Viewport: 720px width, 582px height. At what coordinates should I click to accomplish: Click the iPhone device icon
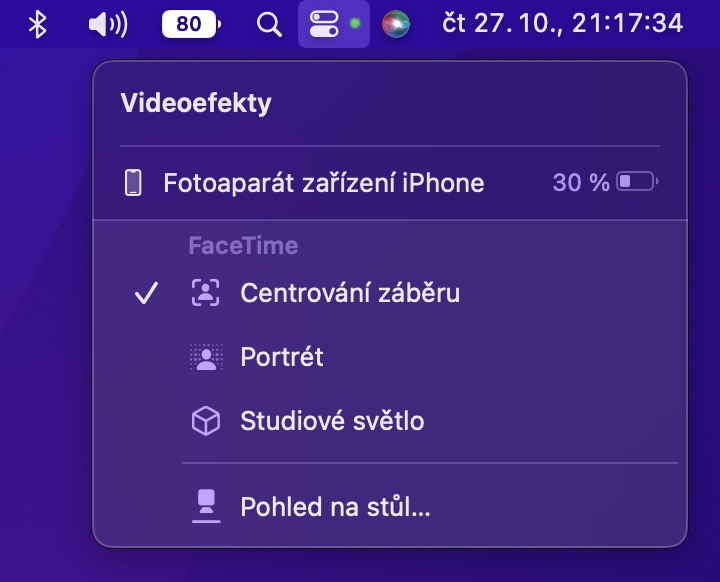tap(133, 183)
